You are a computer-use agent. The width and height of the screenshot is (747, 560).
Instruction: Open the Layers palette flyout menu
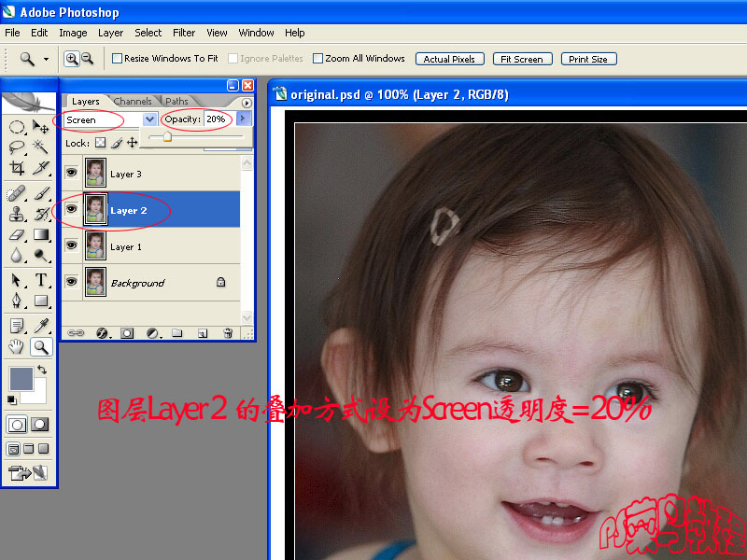247,103
